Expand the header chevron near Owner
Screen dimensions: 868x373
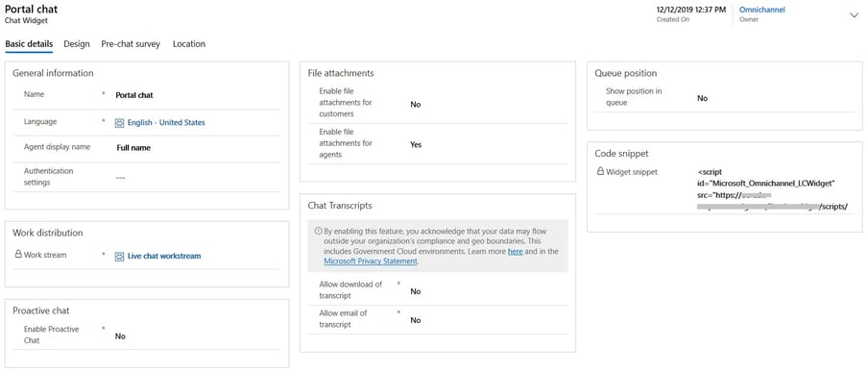[854, 15]
